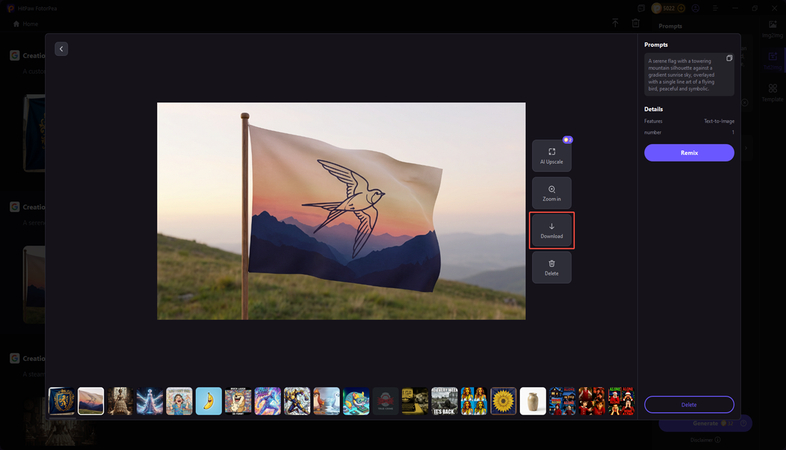This screenshot has height=450, width=786.
Task: Select the sunflower thumbnail
Action: click(x=503, y=401)
